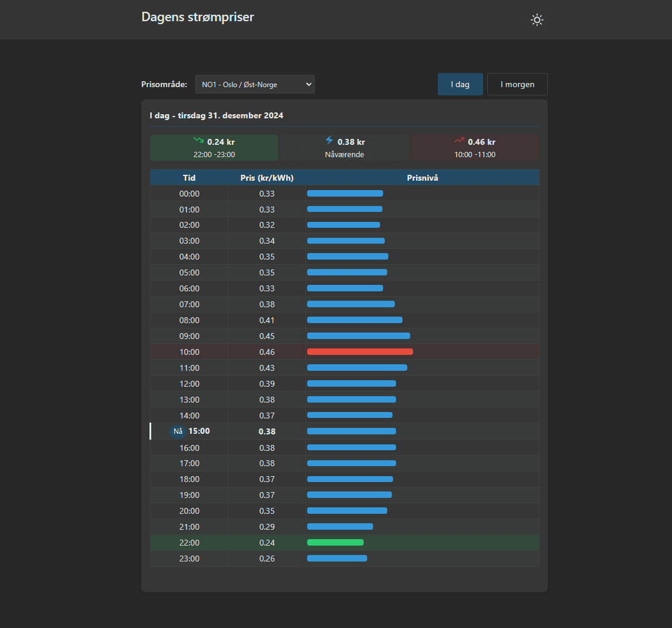Click the 22:00 -23:00 time range text

point(214,155)
